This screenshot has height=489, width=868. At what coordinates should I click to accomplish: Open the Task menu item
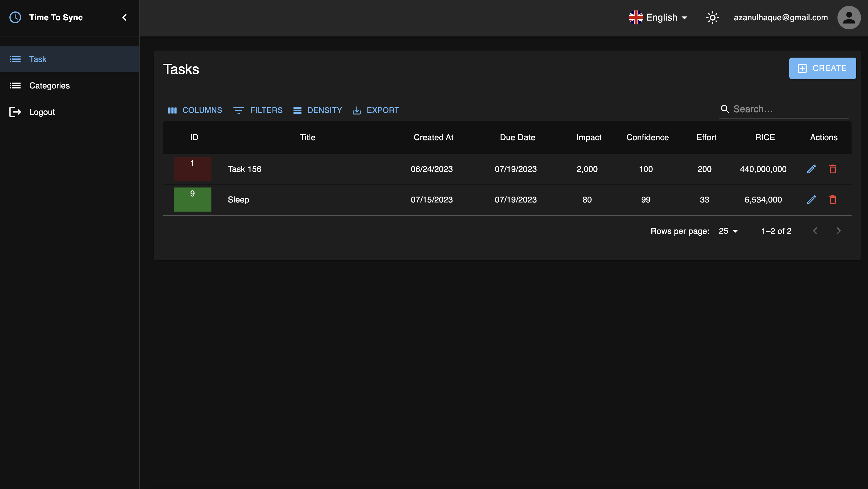[x=70, y=59]
